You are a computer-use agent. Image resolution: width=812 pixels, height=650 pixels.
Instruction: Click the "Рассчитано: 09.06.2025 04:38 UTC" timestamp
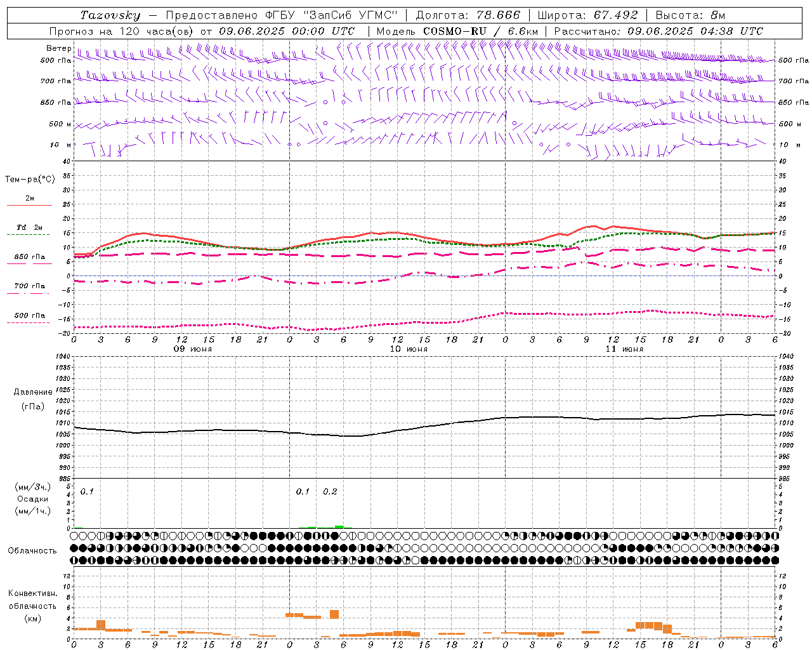pos(658,31)
